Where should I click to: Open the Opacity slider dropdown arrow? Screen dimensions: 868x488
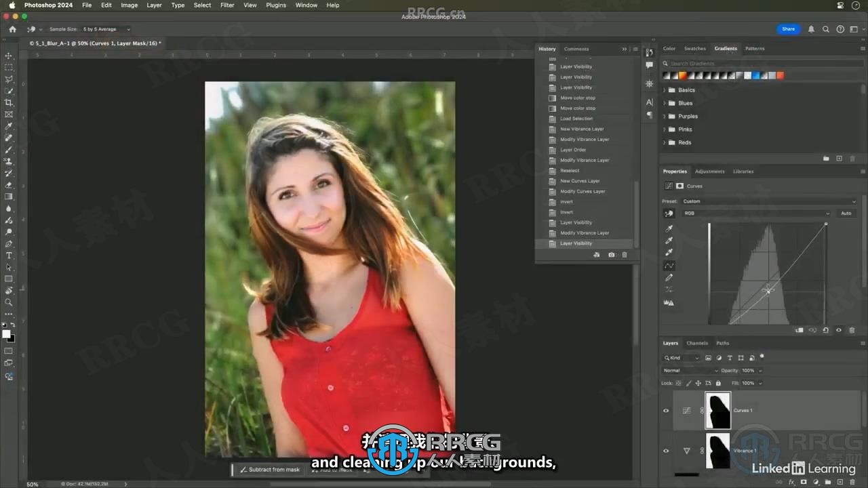pyautogui.click(x=760, y=371)
